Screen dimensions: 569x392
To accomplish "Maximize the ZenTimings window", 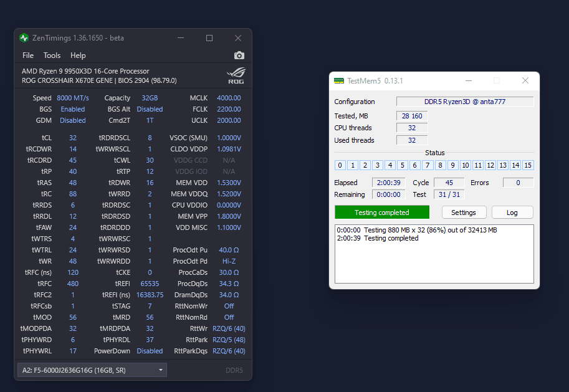I will [x=209, y=38].
